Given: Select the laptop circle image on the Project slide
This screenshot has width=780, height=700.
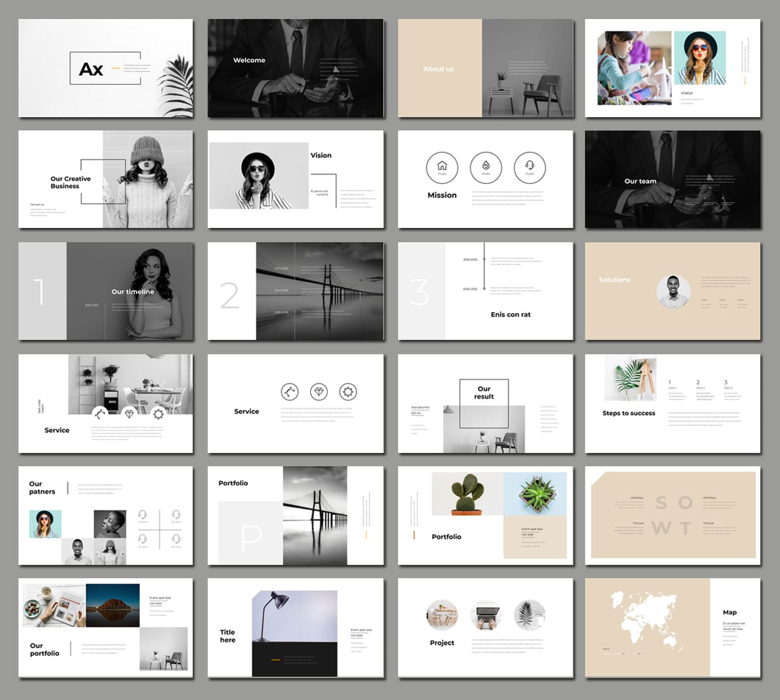Looking at the screenshot, I should 486,615.
